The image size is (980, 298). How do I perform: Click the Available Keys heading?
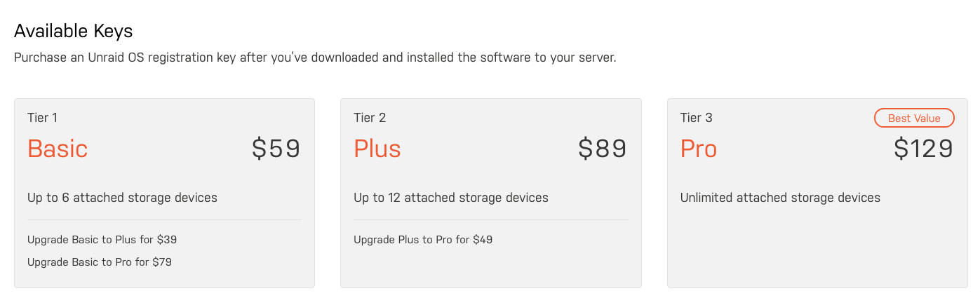tap(74, 31)
